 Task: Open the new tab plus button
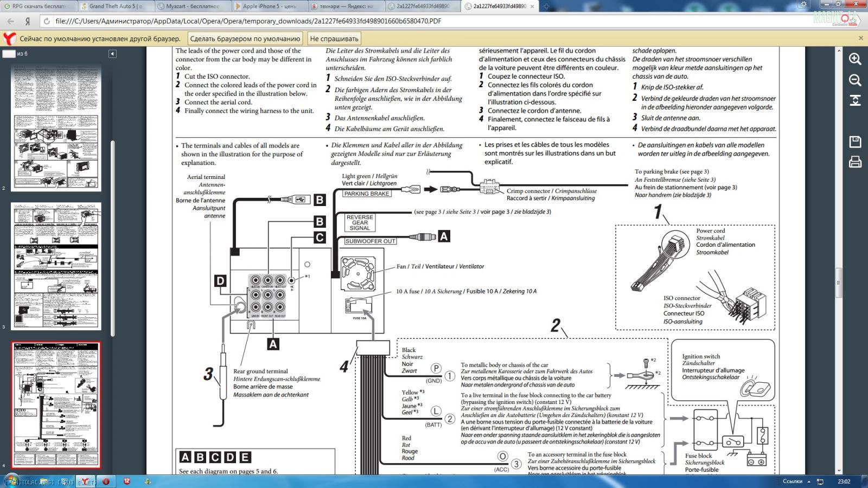point(546,7)
